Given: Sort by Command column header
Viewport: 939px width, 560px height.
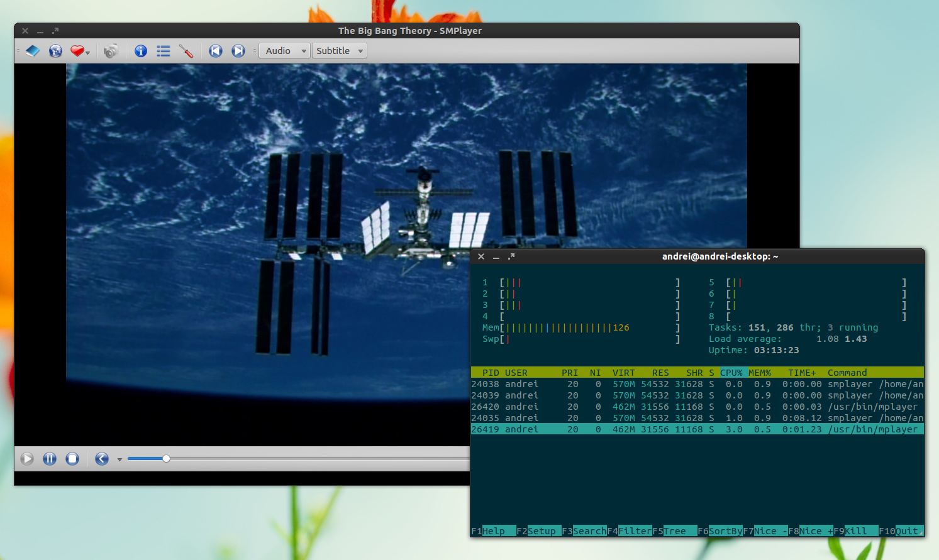Looking at the screenshot, I should 847,373.
